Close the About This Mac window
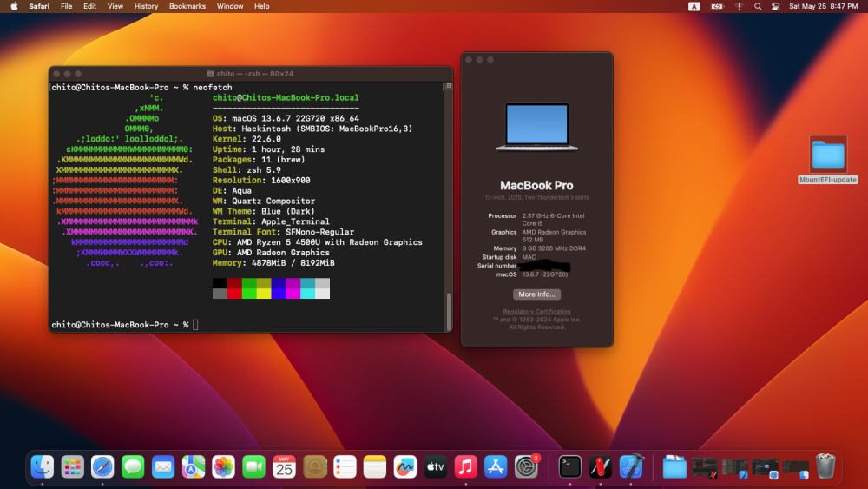Image resolution: width=868 pixels, height=489 pixels. 469,60
